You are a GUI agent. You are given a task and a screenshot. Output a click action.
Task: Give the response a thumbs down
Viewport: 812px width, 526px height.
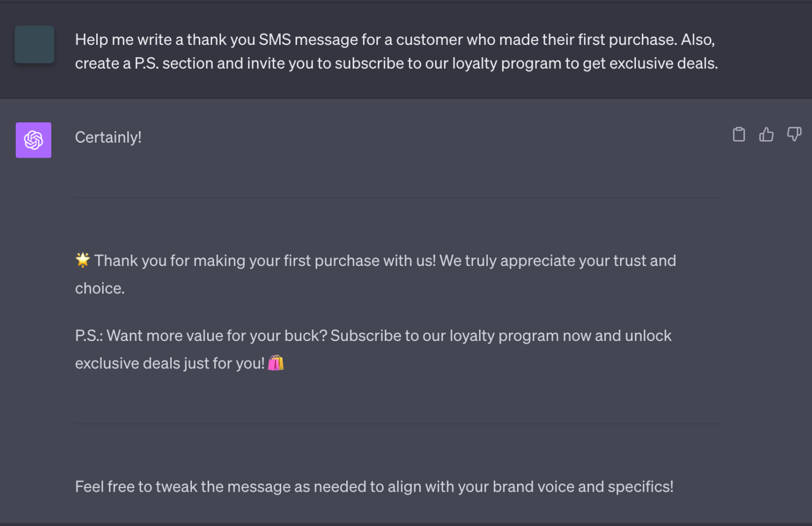tap(794, 134)
